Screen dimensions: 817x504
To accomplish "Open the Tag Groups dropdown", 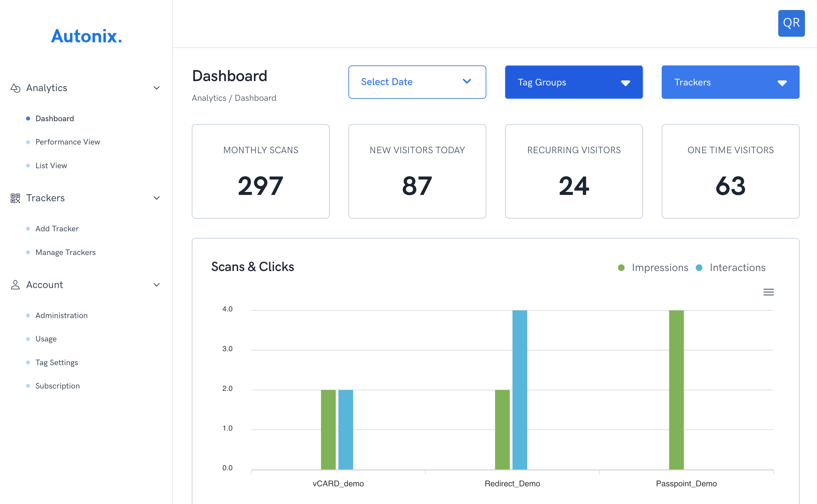I will pyautogui.click(x=574, y=82).
